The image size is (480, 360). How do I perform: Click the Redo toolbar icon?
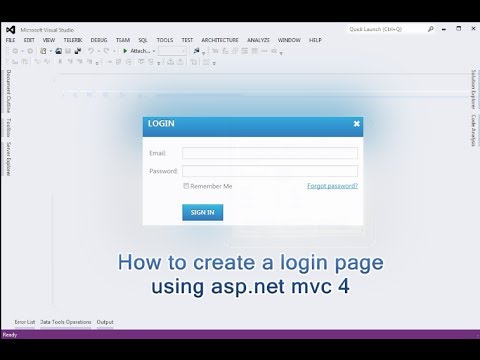click(x=106, y=51)
